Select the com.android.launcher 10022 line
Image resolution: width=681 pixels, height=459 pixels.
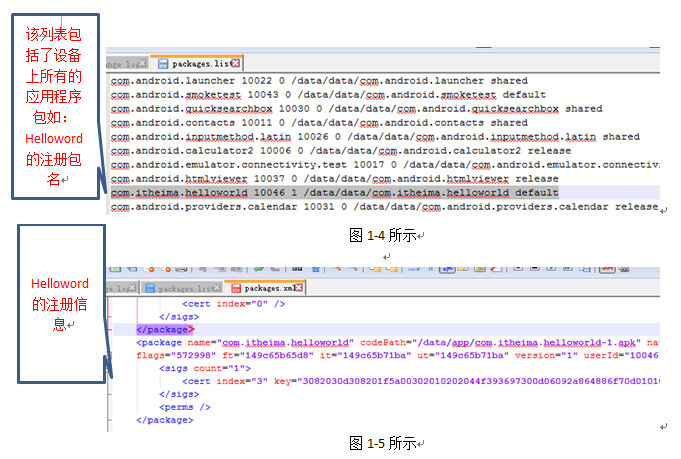coord(319,81)
